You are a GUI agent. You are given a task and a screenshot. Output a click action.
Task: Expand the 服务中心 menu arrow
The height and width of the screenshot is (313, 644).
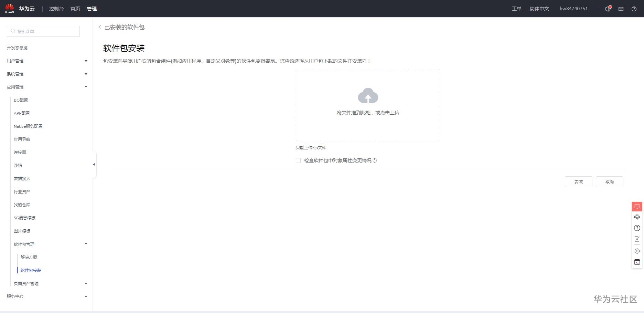(x=86, y=296)
